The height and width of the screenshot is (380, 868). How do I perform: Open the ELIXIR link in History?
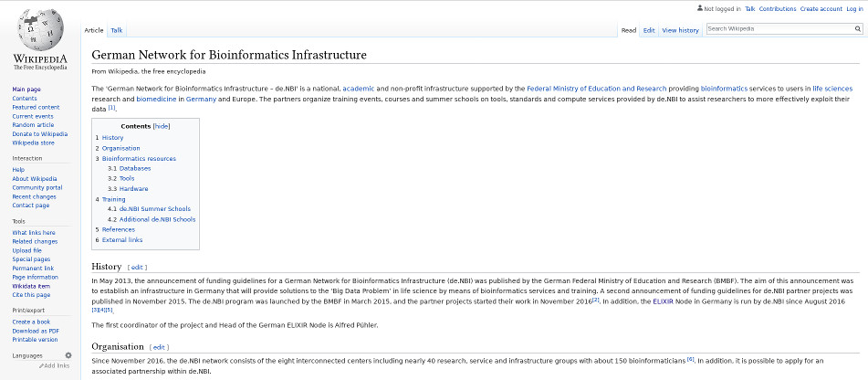(x=664, y=301)
